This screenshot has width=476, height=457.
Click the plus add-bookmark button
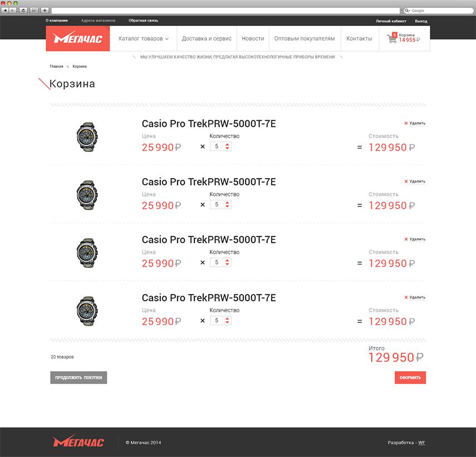click(x=45, y=11)
